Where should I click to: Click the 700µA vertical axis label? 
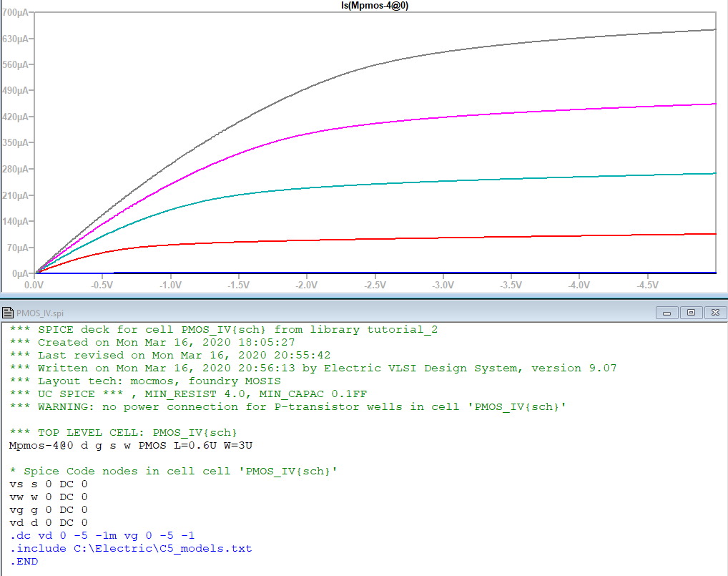[x=14, y=14]
